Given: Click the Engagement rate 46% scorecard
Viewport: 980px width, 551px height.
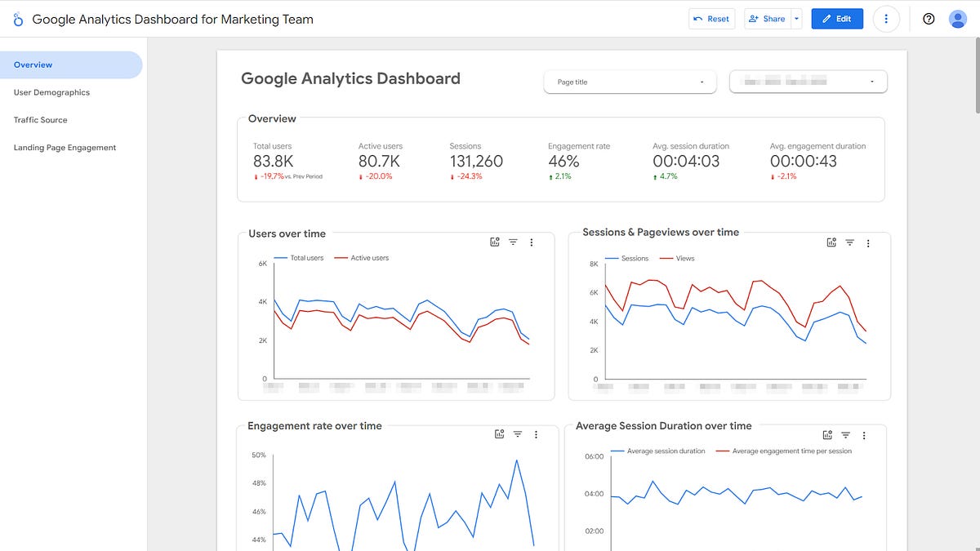Looking at the screenshot, I should tap(579, 161).
